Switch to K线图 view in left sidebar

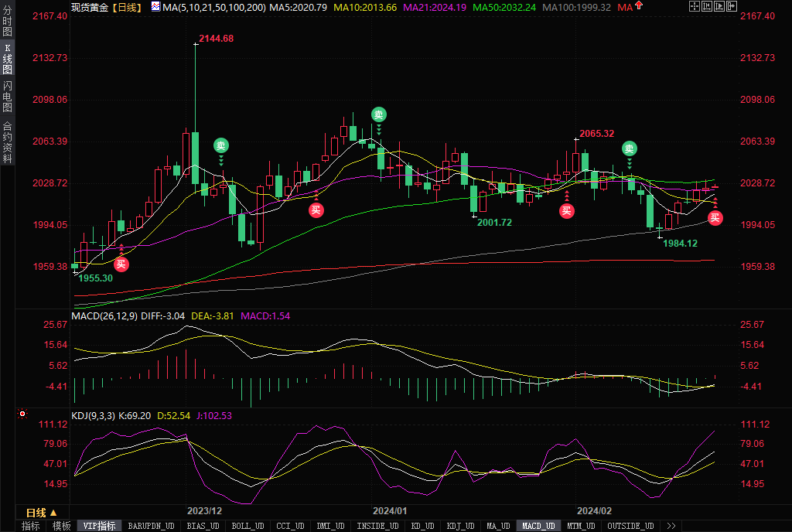[8, 59]
